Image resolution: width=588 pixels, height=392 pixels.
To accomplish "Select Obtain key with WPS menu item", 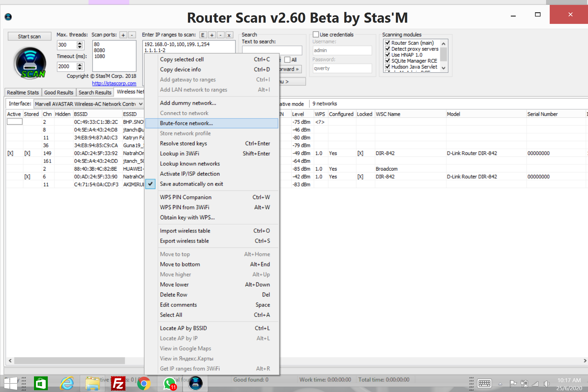I will (x=212, y=217).
